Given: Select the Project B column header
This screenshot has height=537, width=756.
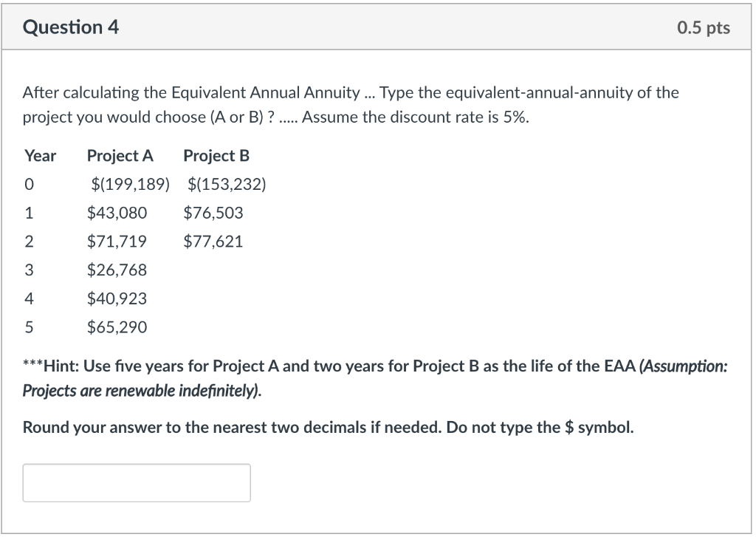Looking at the screenshot, I should point(216,156).
